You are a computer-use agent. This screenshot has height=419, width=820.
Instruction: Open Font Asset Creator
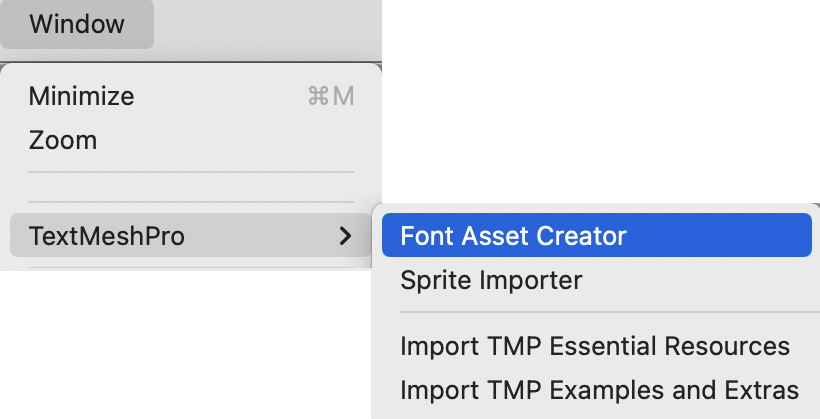(x=513, y=236)
